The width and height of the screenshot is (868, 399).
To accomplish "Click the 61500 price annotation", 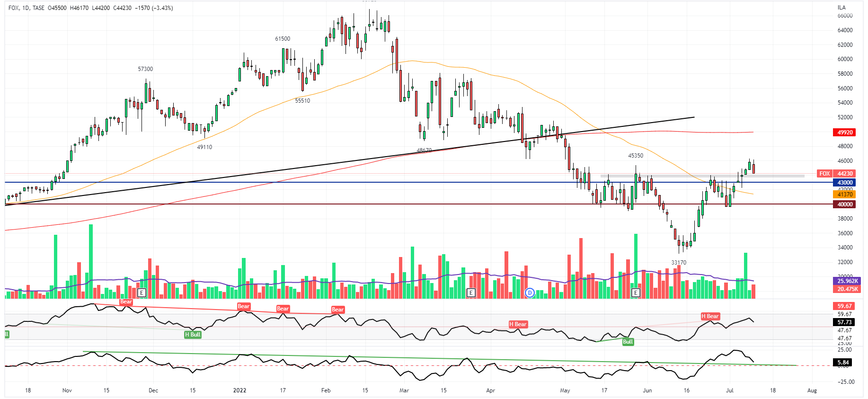I will tap(283, 39).
